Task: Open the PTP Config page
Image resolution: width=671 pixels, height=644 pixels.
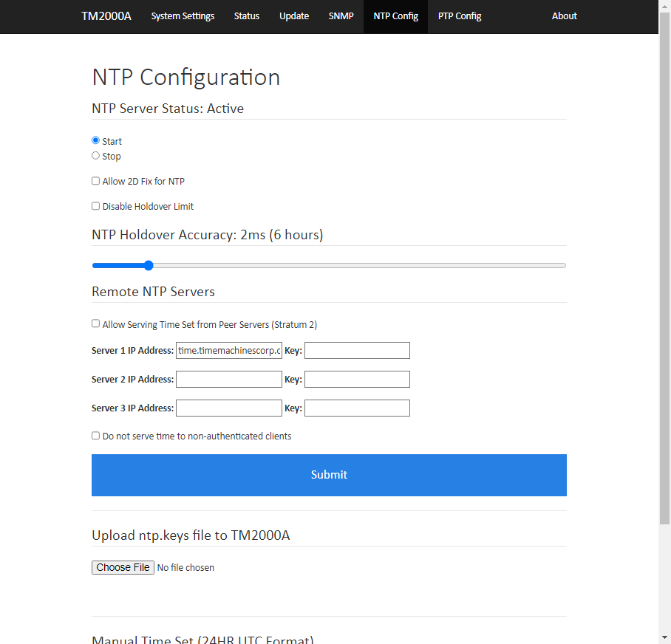Action: click(460, 16)
